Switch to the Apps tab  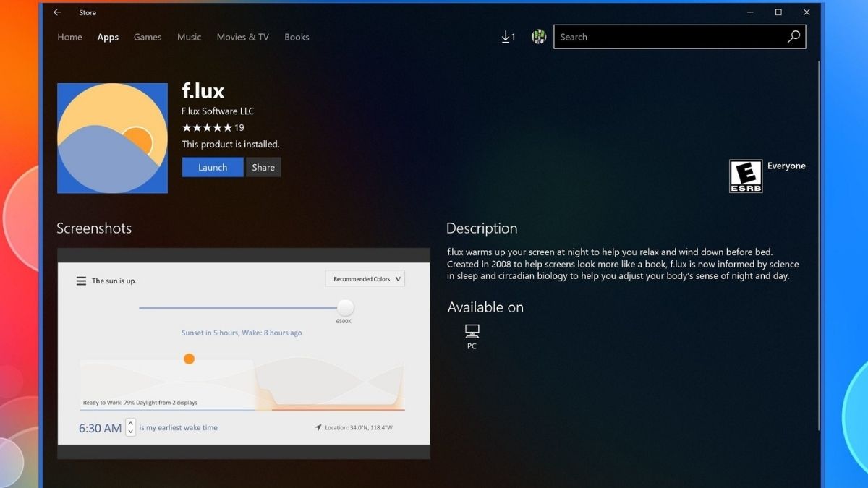click(x=108, y=37)
